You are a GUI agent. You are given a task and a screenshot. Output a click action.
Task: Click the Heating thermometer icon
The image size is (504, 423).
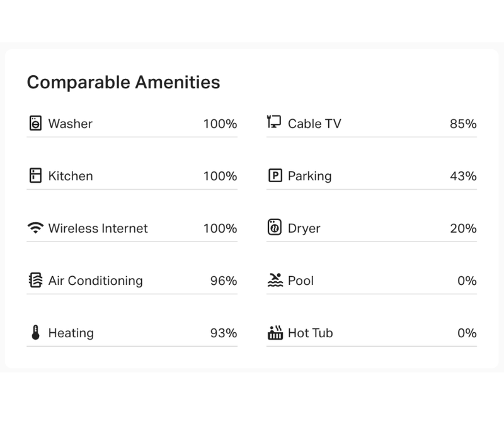(x=35, y=333)
